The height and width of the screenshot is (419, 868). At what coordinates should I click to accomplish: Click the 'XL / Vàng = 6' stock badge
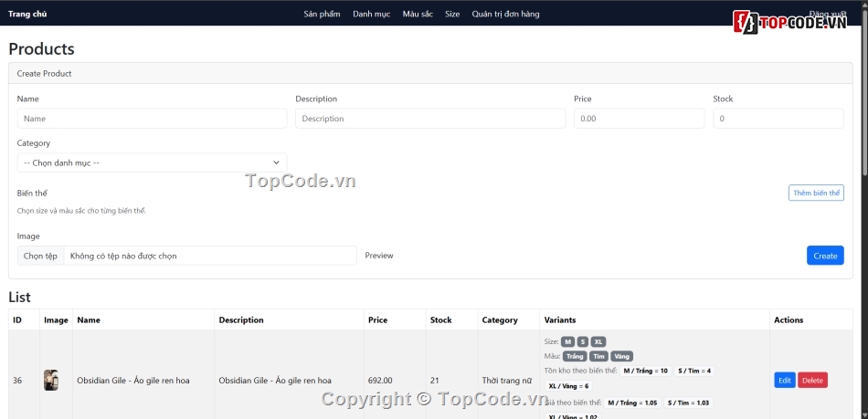(x=568, y=386)
